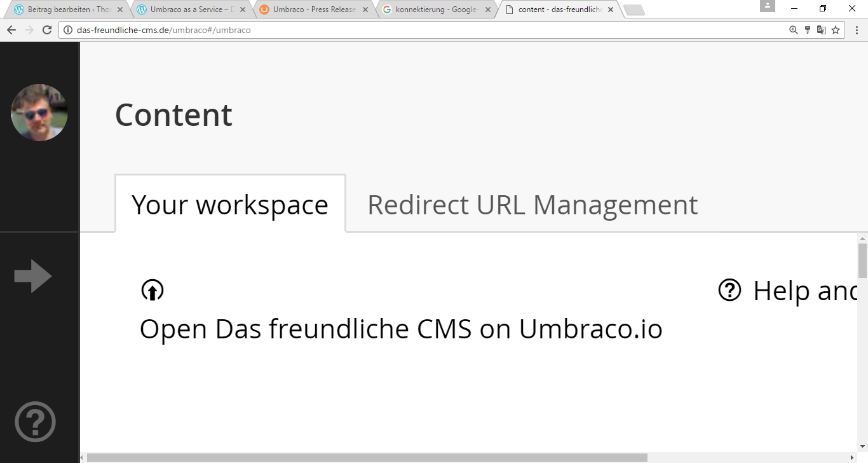The height and width of the screenshot is (463, 868).
Task: Bookmark this page with the star icon
Action: (836, 30)
